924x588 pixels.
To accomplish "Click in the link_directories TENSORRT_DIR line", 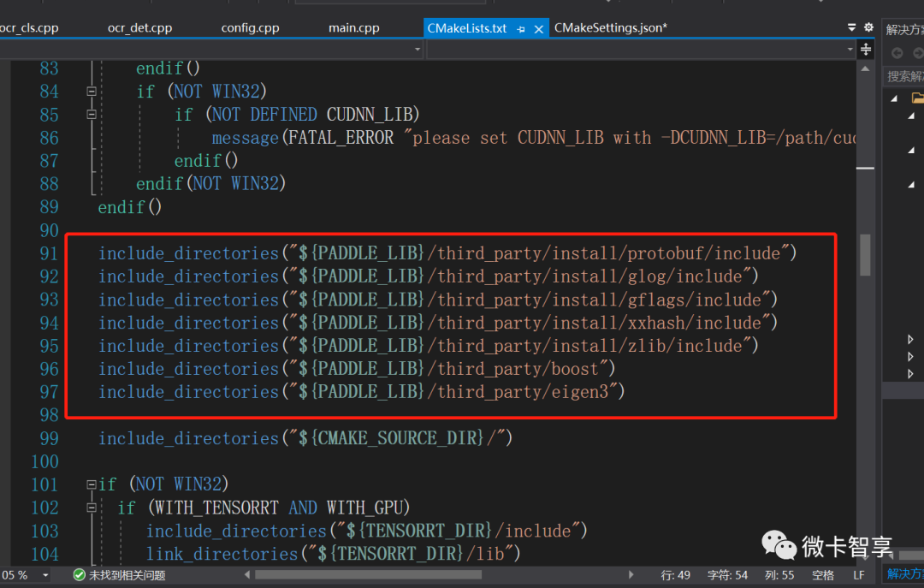I will pos(333,554).
